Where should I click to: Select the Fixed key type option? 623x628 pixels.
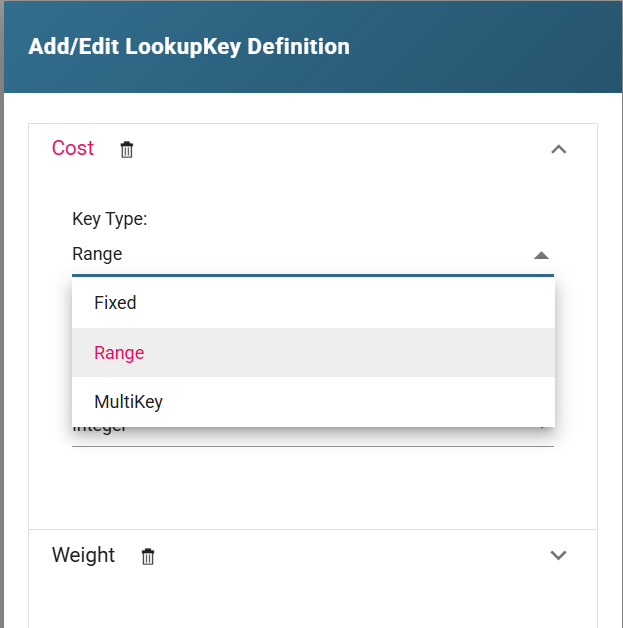tap(115, 302)
